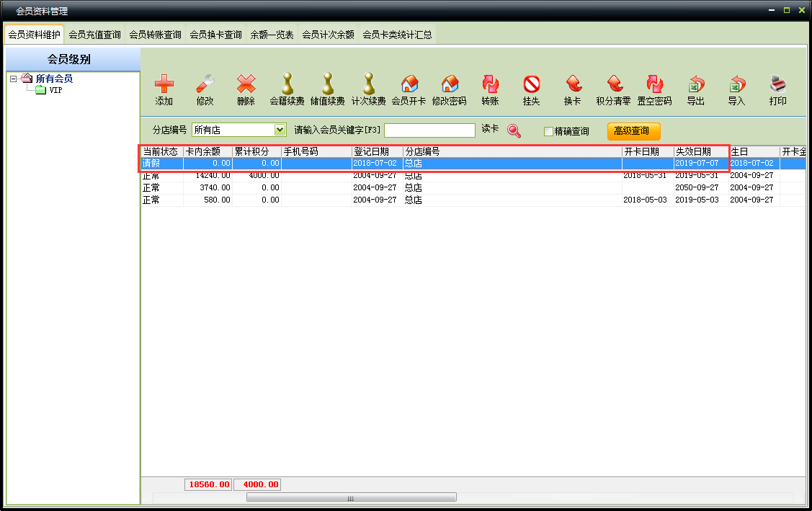Select the member row with status 请假
The height and width of the screenshot is (511, 812).
tap(473, 164)
